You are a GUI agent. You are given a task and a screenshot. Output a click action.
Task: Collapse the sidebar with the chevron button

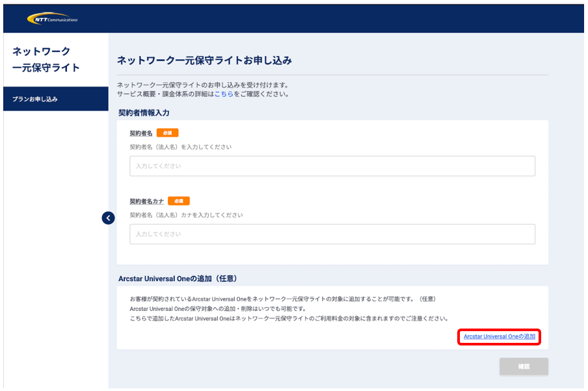click(x=109, y=218)
